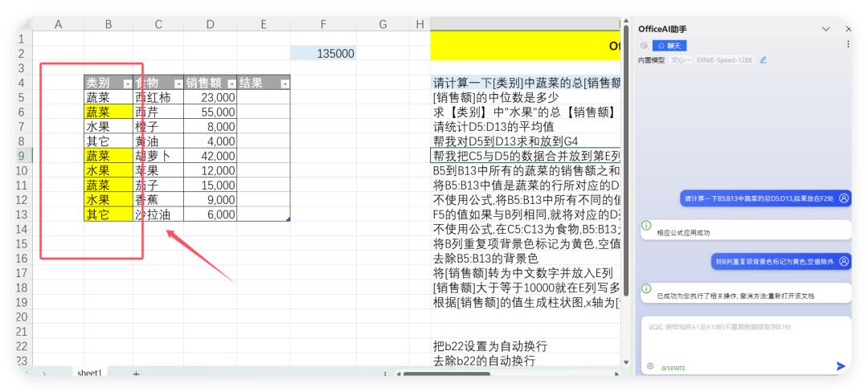Click cell containing 黄油

coord(158,141)
